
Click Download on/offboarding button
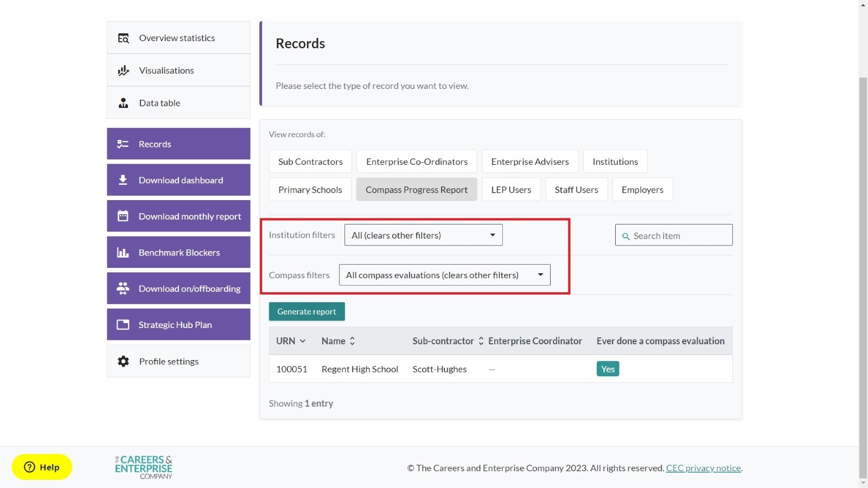[x=178, y=288]
